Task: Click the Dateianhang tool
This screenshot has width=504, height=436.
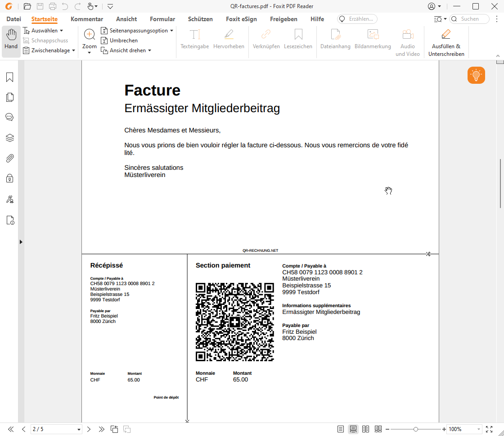Action: [x=335, y=39]
